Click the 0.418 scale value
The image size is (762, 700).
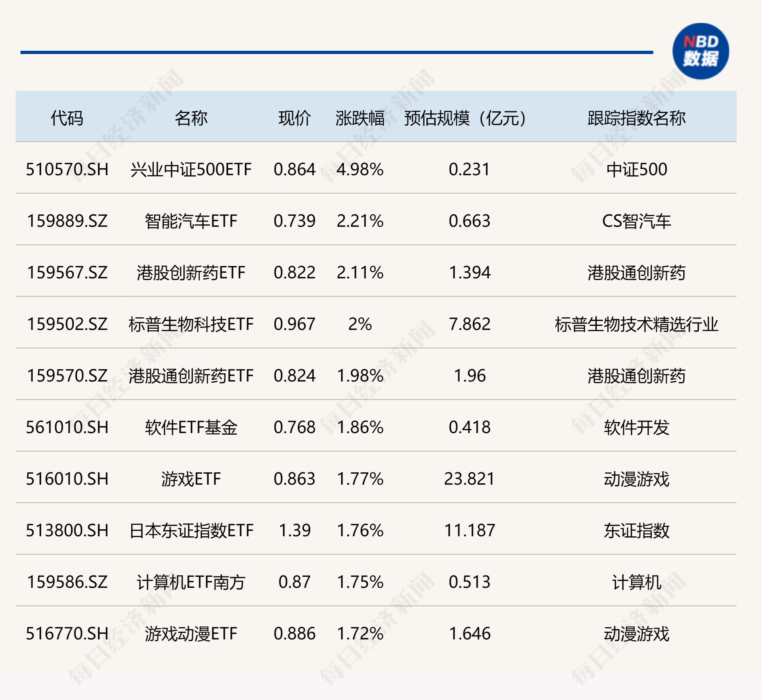(469, 427)
